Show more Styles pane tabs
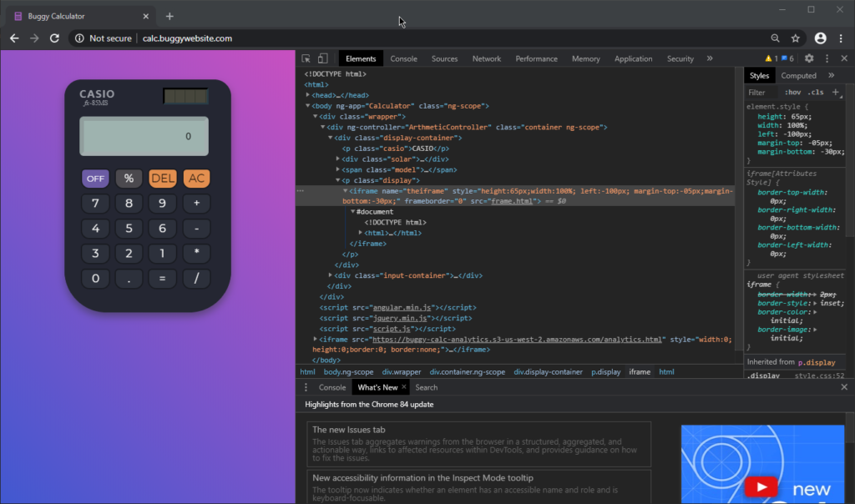 point(831,75)
